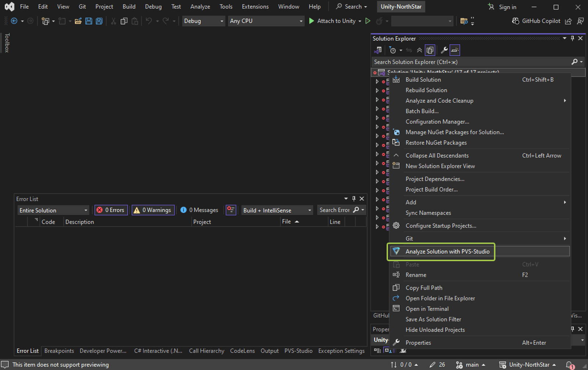The image size is (588, 370).
Task: Toggle the 0 Warnings filter
Action: click(x=153, y=210)
